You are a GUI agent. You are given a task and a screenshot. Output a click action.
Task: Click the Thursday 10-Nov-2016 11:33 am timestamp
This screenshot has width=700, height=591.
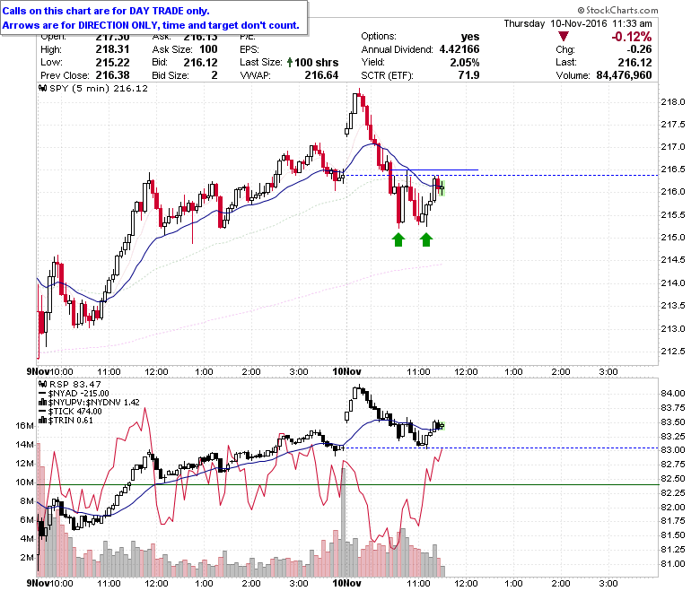pyautogui.click(x=578, y=23)
